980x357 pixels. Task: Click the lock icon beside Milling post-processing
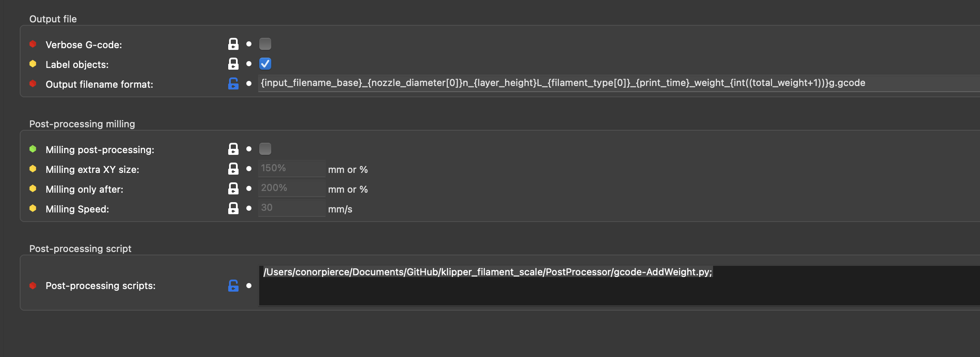click(233, 148)
